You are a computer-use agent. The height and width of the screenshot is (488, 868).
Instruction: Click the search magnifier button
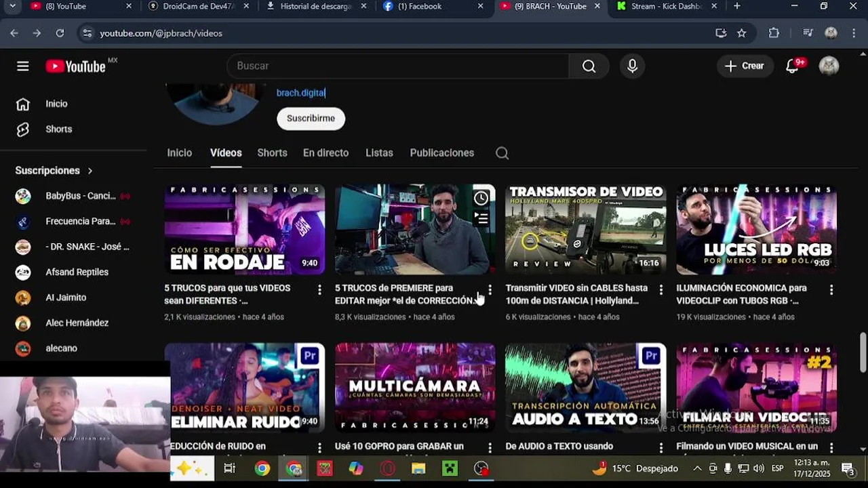tap(589, 66)
